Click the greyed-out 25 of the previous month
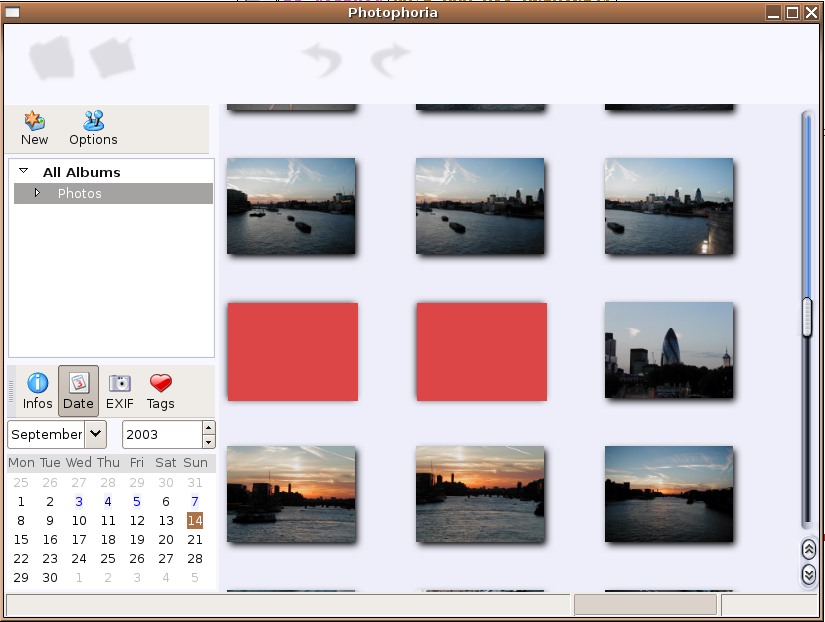 point(21,483)
